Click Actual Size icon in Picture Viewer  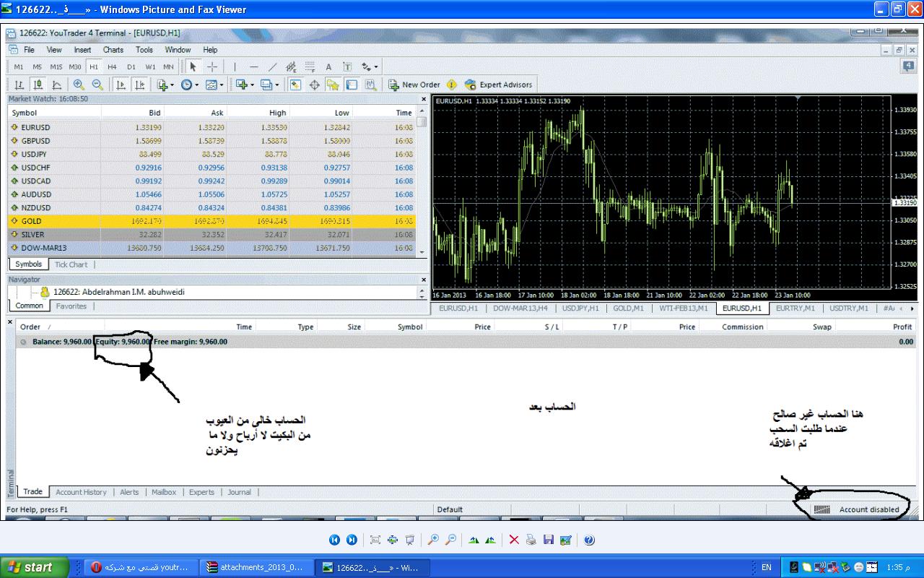coord(392,540)
